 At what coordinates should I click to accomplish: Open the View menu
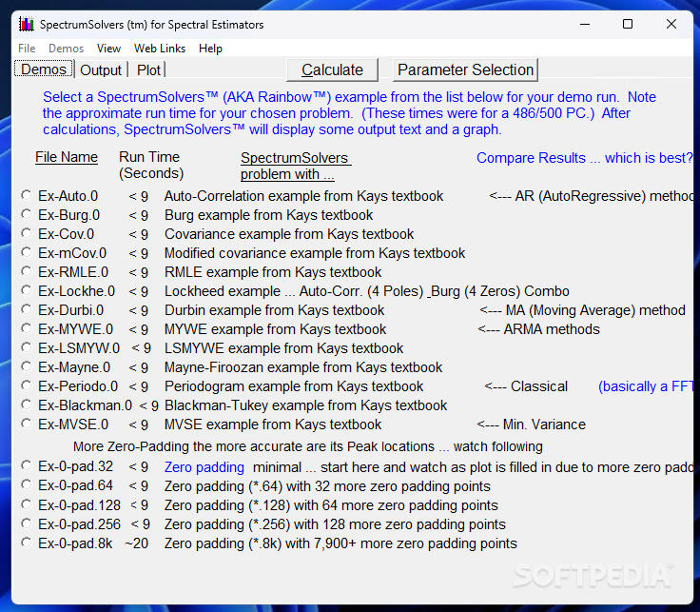click(109, 49)
